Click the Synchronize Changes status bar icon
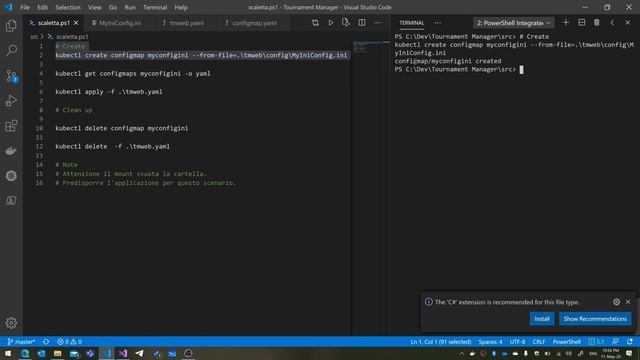Screen dimensions: 640x360 46,342
